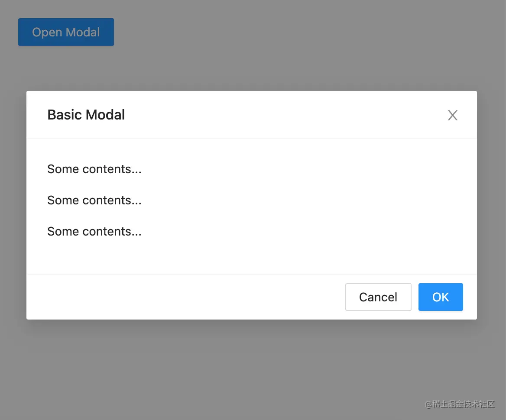The height and width of the screenshot is (420, 506).
Task: Click the dimmed Open Modal button
Action: [x=66, y=32]
